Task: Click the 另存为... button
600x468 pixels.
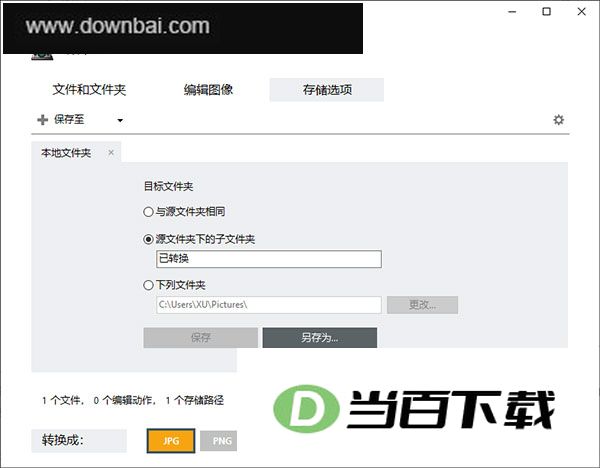Action: pos(320,338)
